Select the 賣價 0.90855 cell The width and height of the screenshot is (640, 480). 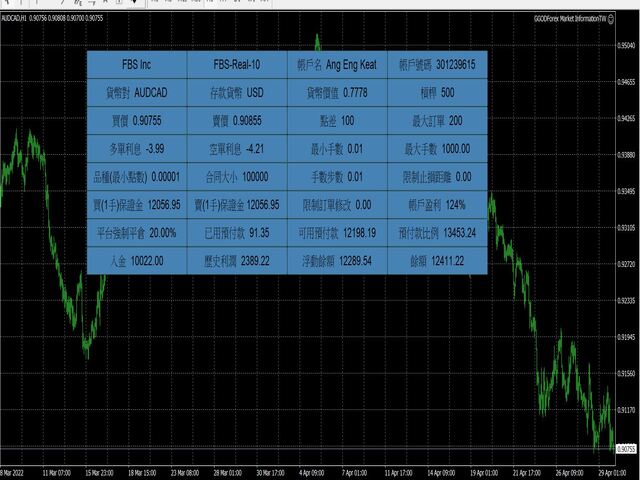(237, 121)
